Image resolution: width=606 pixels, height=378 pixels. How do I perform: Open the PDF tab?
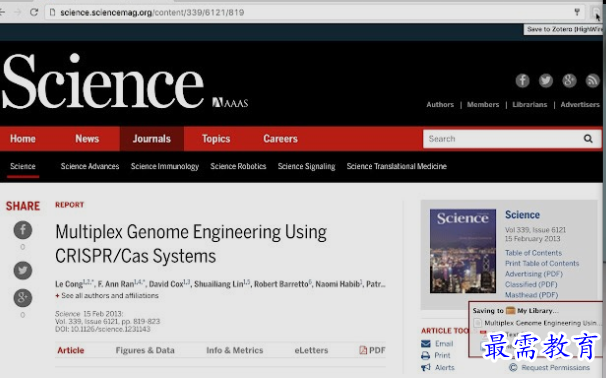point(372,350)
